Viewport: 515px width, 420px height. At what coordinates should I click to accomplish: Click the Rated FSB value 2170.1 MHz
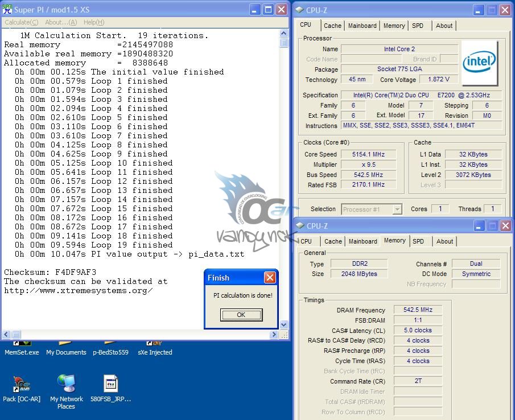click(x=369, y=184)
